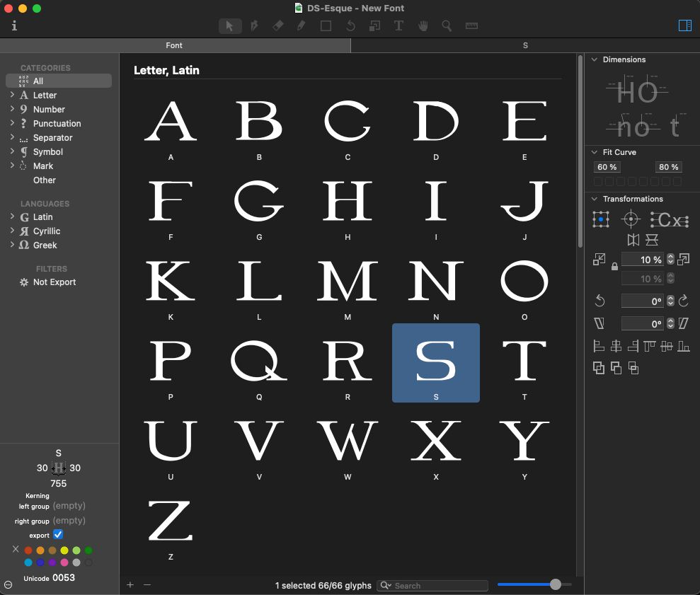Expand the Cyrillic language group
Viewport: 700px width, 595px height.
(13, 231)
